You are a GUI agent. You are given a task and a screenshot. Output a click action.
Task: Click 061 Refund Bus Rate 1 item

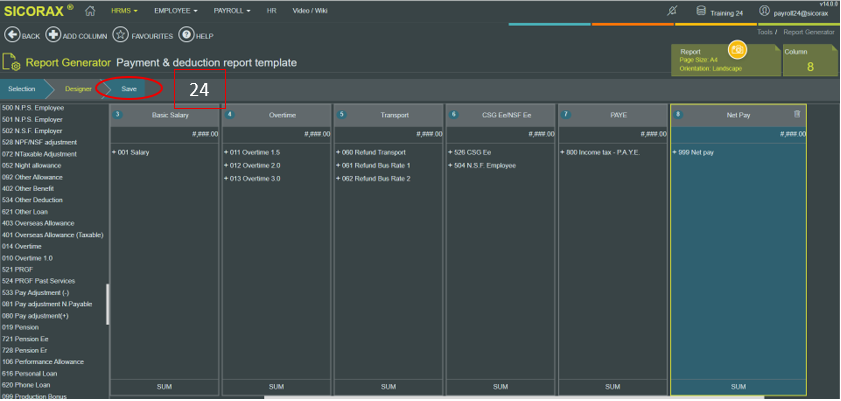click(373, 165)
